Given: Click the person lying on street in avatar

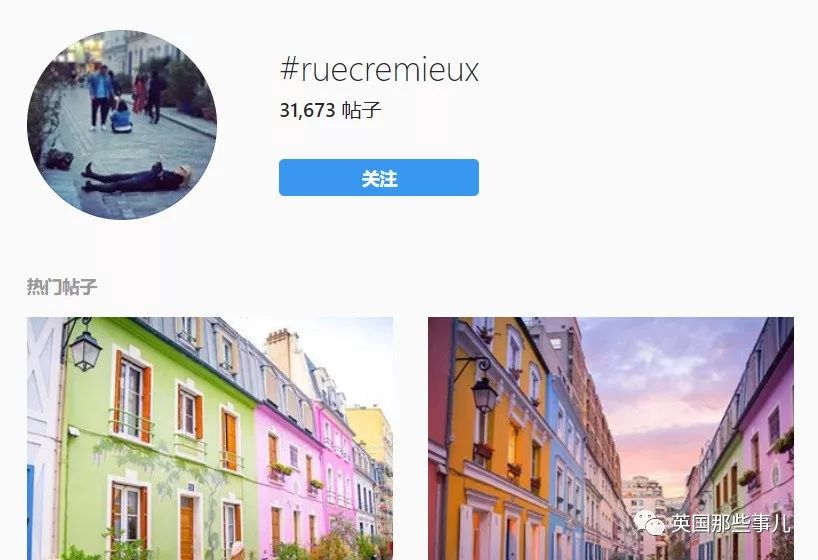Looking at the screenshot, I should click(x=137, y=177).
